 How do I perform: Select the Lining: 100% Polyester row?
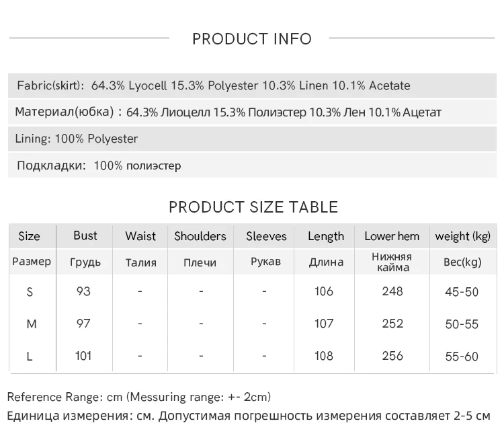[x=77, y=139]
